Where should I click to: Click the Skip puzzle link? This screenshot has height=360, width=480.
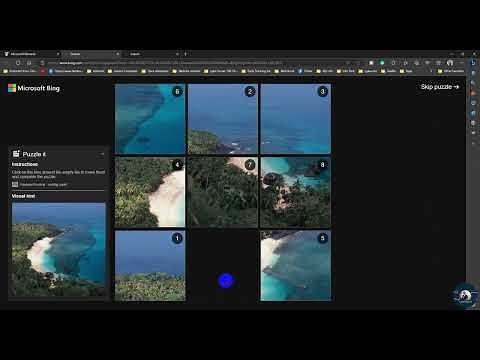pos(440,87)
